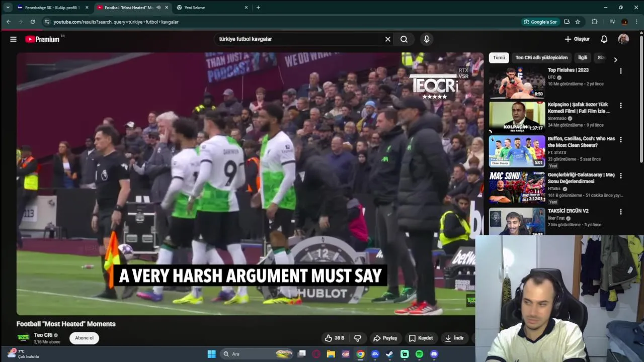Open options for Gençlerbirliği-Galatasaray video
The image size is (644, 362).
pos(620,175)
